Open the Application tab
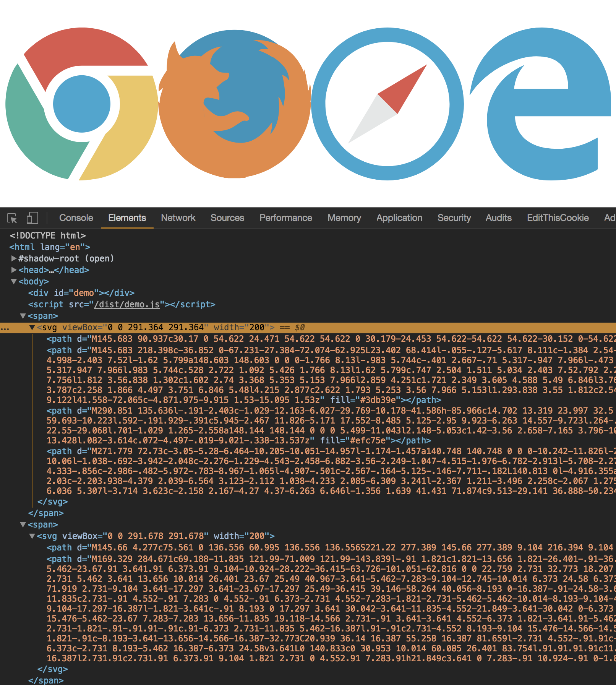616x685 pixels. click(399, 218)
